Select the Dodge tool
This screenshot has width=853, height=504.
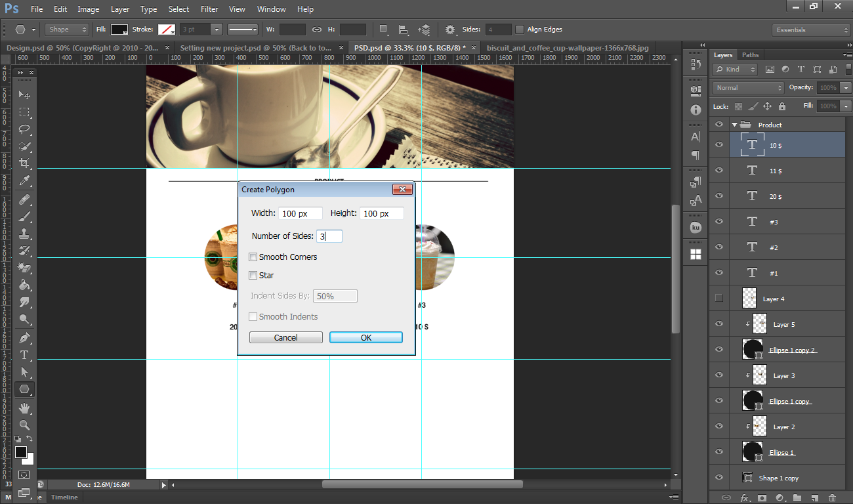point(24,320)
